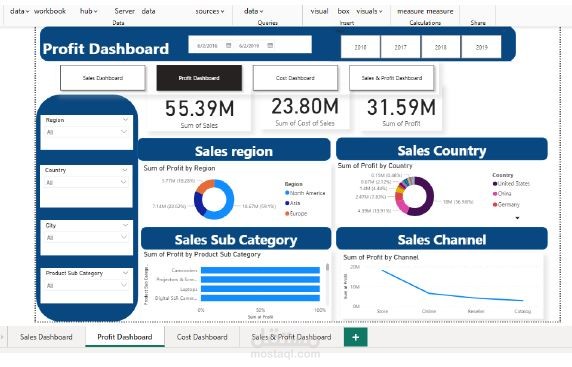Click the start date input field
Screen dimensions: 572x367
(x=207, y=46)
